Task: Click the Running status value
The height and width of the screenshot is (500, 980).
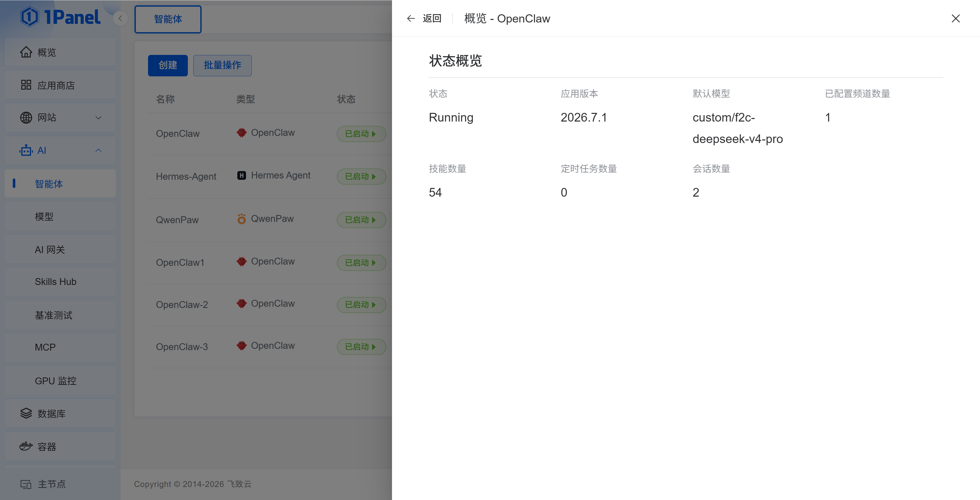Action: tap(451, 117)
